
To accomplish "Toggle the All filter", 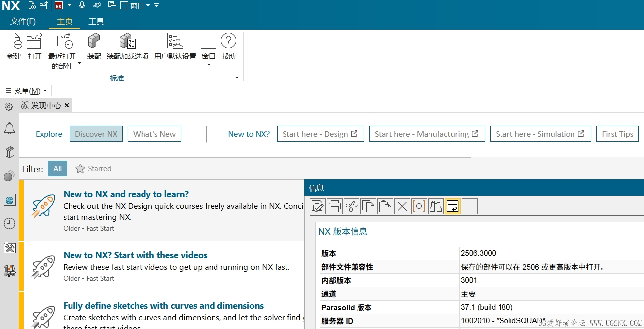I will coord(57,169).
